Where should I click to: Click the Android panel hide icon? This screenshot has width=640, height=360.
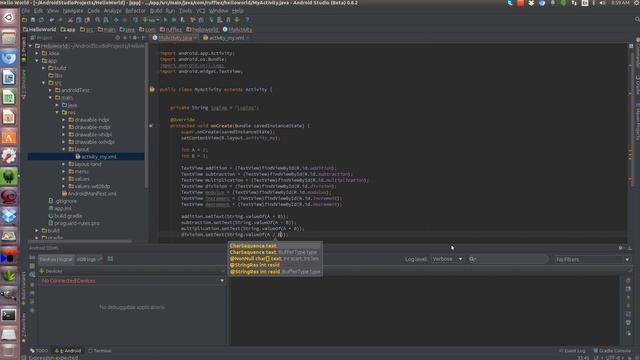[x=629, y=248]
